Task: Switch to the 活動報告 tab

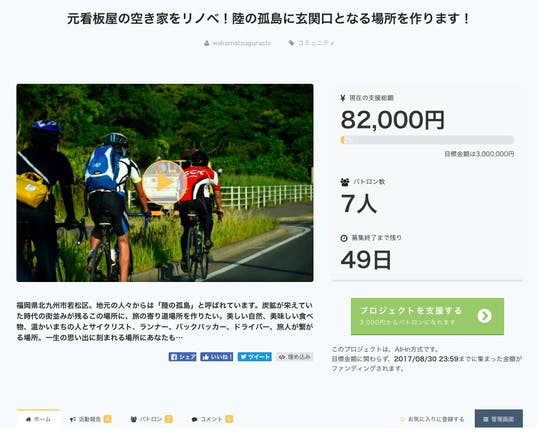Action: pos(90,419)
